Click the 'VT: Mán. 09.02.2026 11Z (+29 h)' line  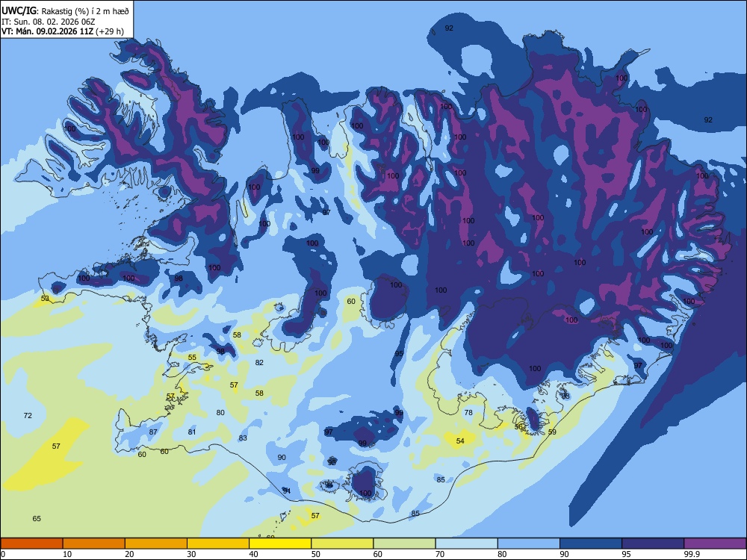tap(63, 31)
